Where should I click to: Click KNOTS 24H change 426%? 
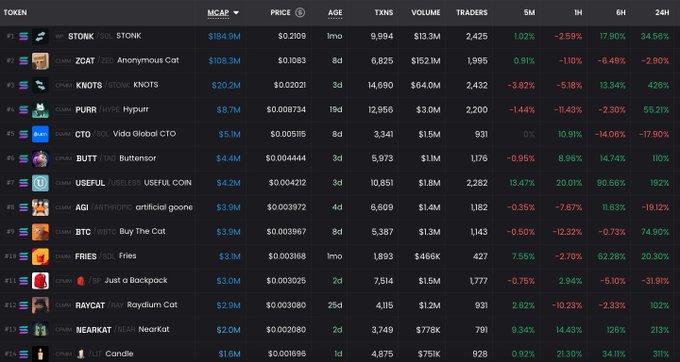(659, 85)
